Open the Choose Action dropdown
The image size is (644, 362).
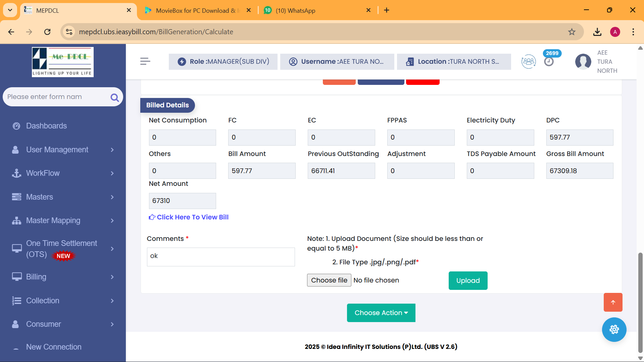click(x=381, y=313)
